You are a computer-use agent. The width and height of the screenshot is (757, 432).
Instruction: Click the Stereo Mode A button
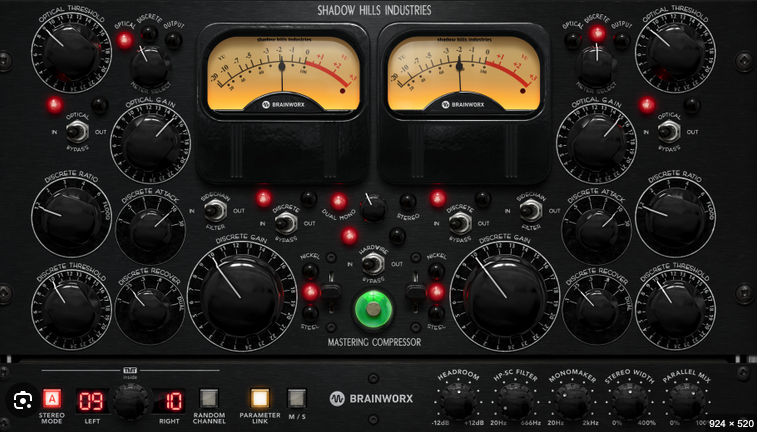52,399
